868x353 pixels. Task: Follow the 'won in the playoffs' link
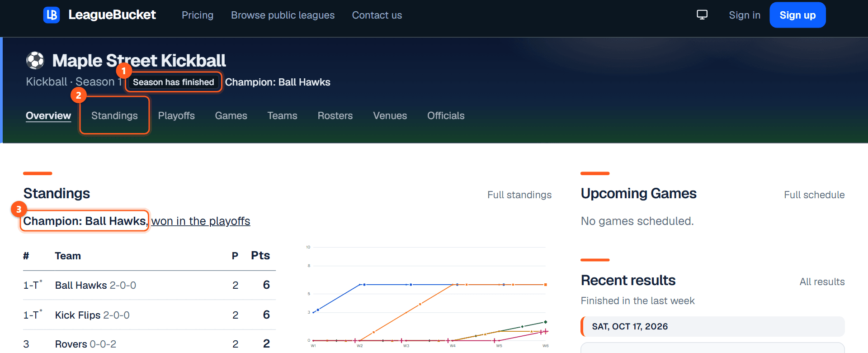tap(201, 221)
